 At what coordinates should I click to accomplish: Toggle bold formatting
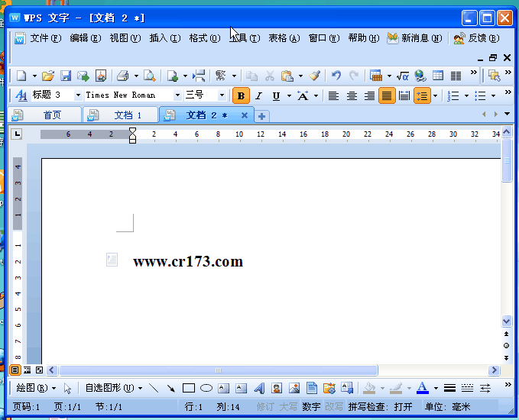(241, 96)
